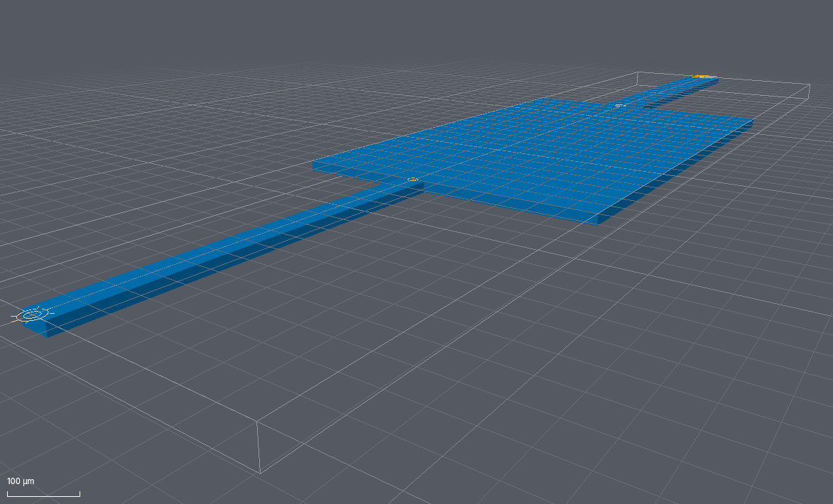
Task: Select the orange marker at far waveguide end
Action: click(x=705, y=77)
